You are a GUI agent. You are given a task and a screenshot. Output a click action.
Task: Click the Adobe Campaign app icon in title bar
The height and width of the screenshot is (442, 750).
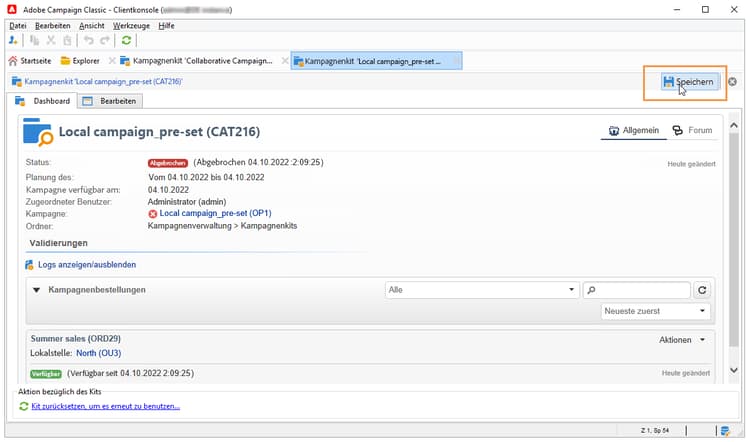coord(12,9)
